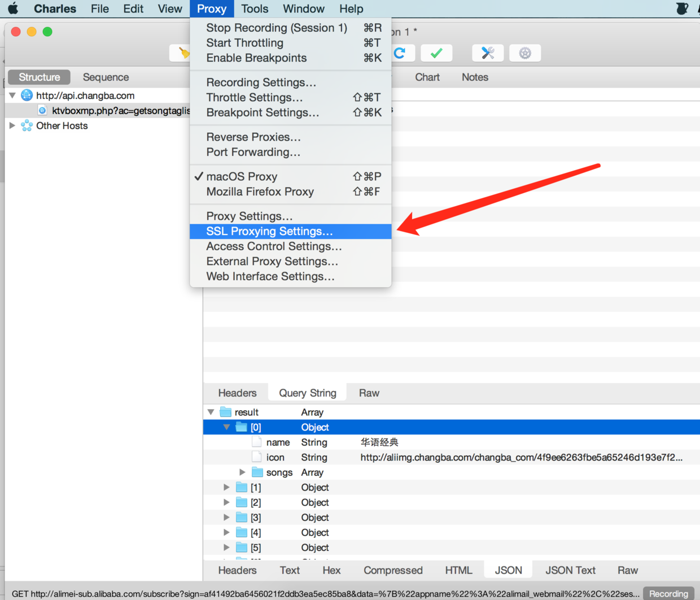Screen dimensions: 700x600
Task: Toggle the Recording status button
Action: coord(668,593)
